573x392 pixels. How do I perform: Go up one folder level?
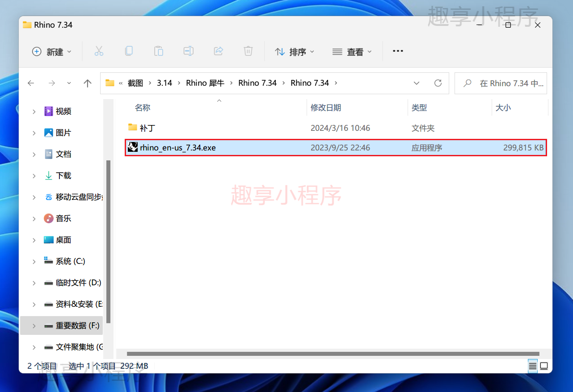pos(88,83)
